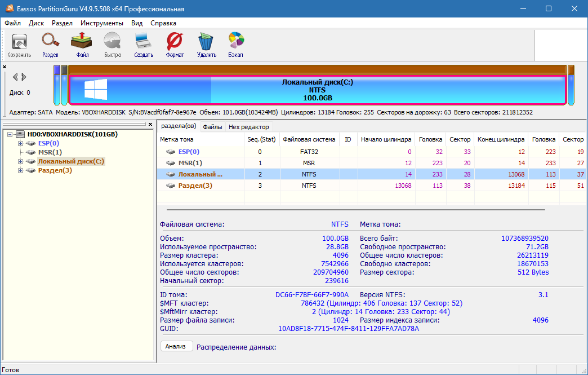
Task: Open the Раздел menu
Action: click(63, 23)
